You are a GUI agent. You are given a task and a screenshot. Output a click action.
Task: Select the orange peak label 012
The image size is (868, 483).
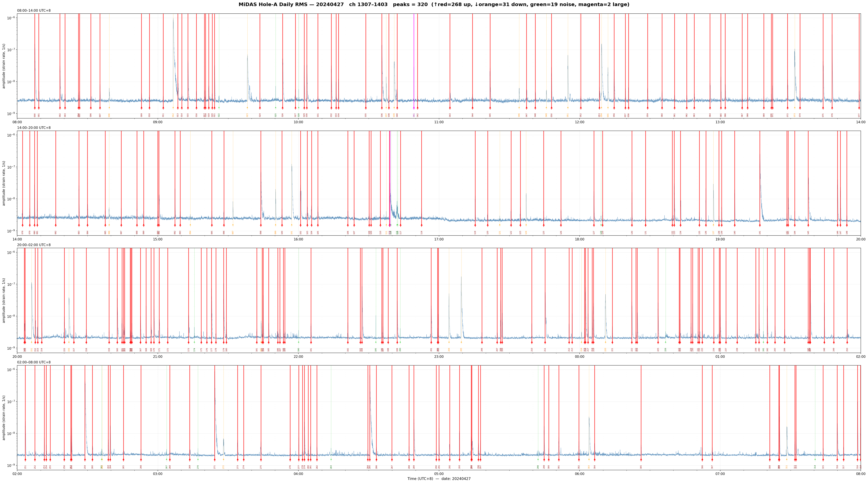point(173,115)
